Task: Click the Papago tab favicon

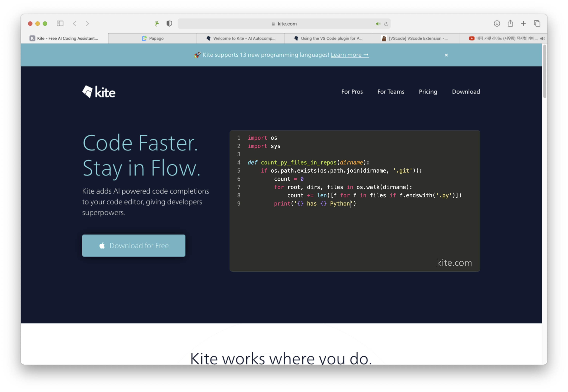Action: [144, 38]
